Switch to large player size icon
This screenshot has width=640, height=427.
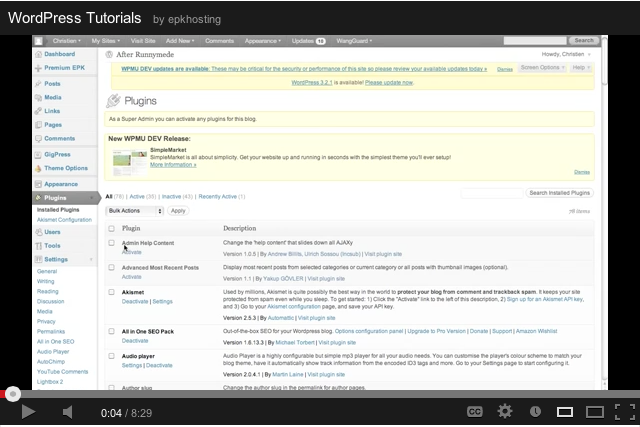pyautogui.click(x=595, y=412)
